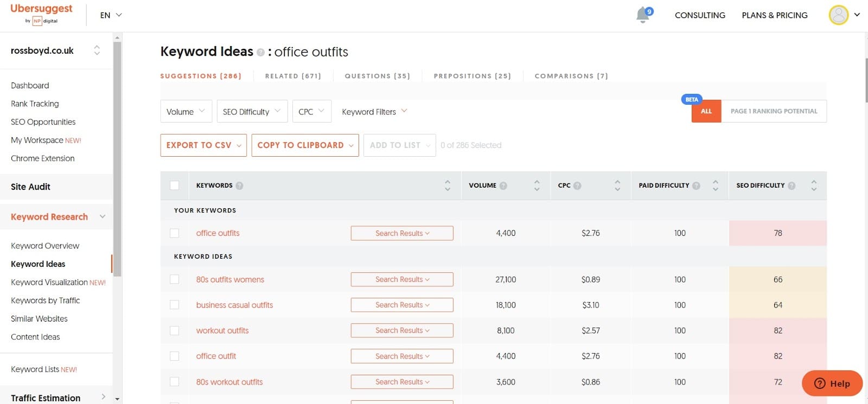Expand the Traffic Estimation sidebar section
This screenshot has width=868, height=404.
pos(103,397)
